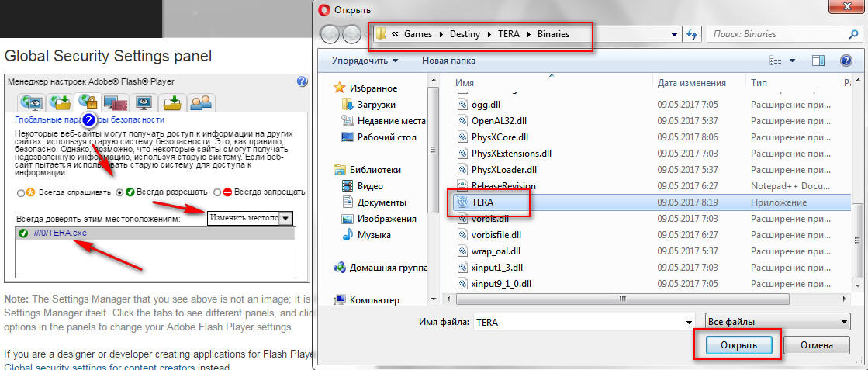The image size is (868, 370).
Task: Open the view options dropdown arrow
Action: click(792, 61)
